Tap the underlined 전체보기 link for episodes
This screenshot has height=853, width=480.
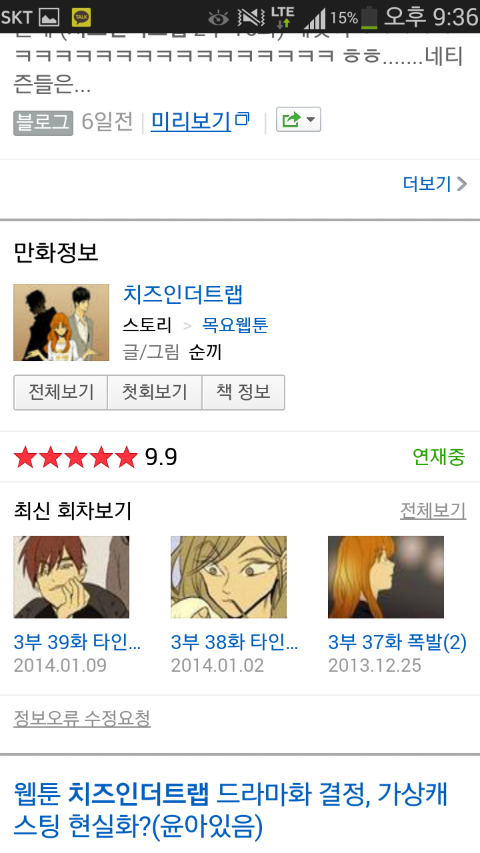click(433, 511)
